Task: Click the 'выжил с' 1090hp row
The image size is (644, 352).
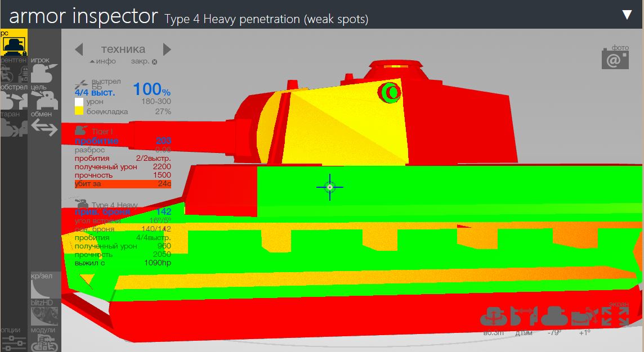Action: (123, 263)
